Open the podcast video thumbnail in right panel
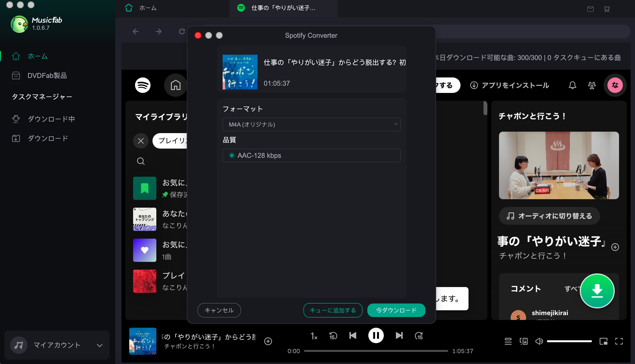635x364 pixels. coord(559,166)
